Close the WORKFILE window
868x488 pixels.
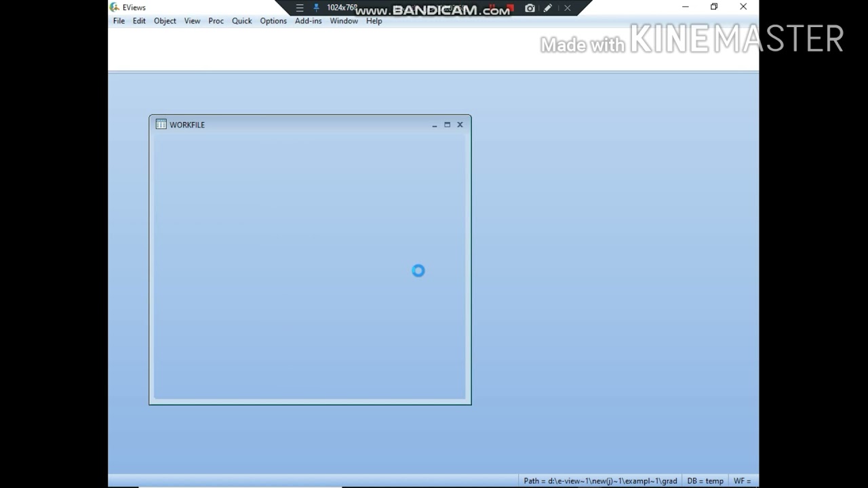460,125
